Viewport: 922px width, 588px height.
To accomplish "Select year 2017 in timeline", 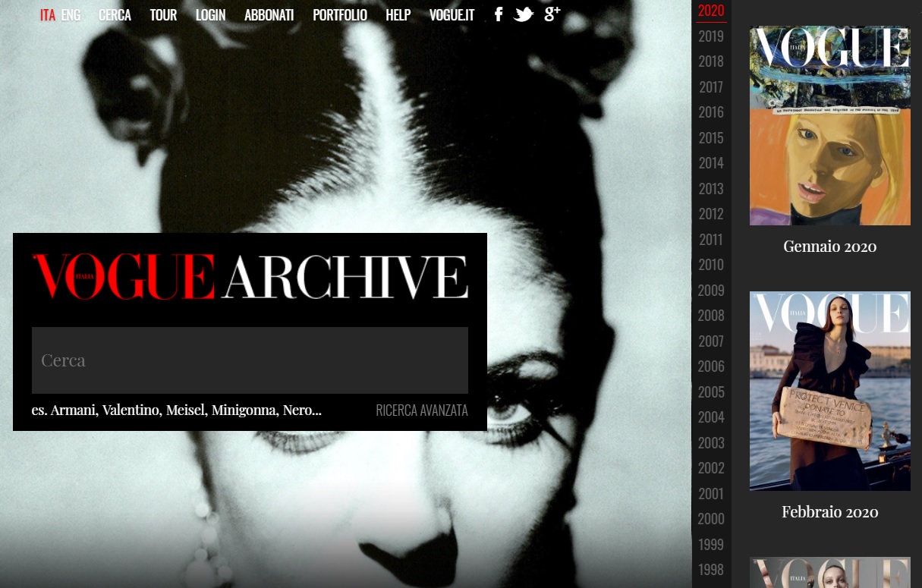I will 711,87.
